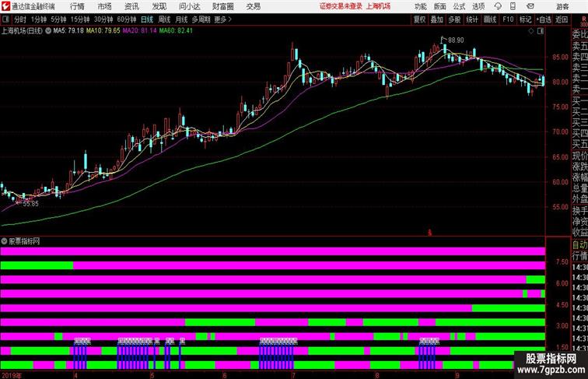Open the 交易 menu

coord(253,6)
